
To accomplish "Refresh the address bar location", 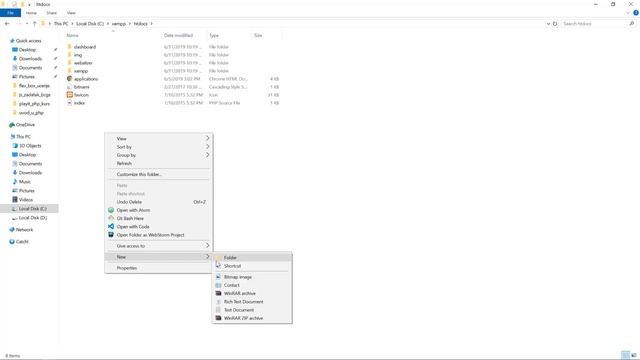I will (555, 24).
